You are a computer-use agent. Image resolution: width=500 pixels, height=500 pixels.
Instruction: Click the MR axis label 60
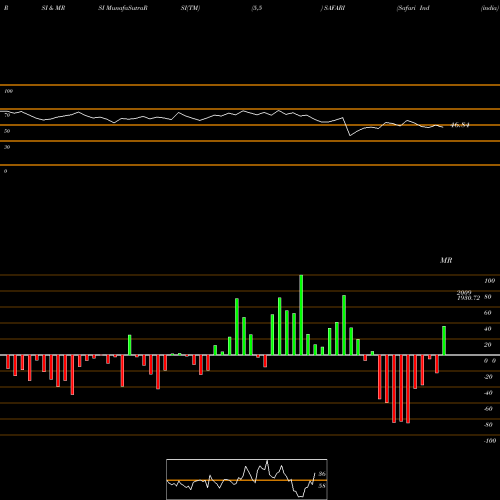(x=487, y=313)
